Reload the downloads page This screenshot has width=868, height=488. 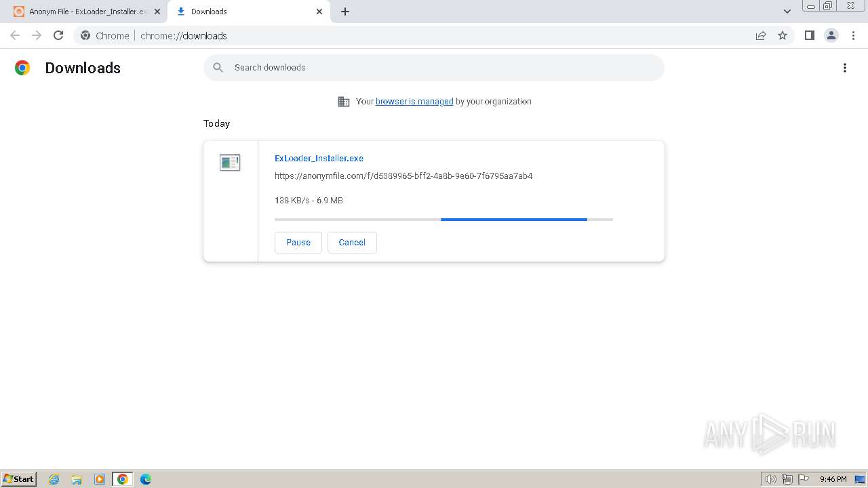[58, 35]
